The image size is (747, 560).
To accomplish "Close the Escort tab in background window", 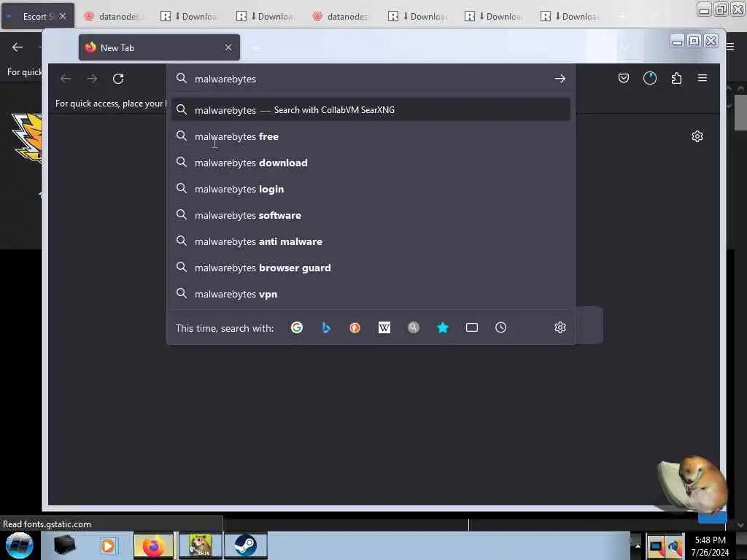I will click(x=63, y=16).
